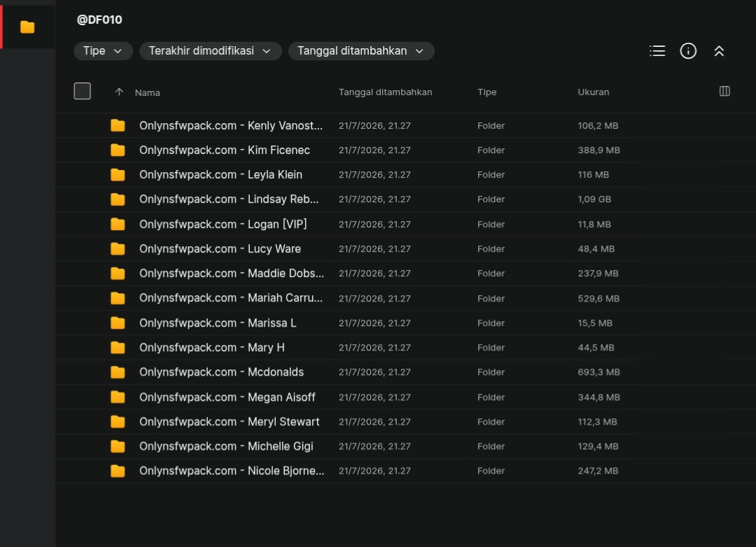This screenshot has width=756, height=547.
Task: Click the folder icon for the Michelle Gigi row
Action: (118, 447)
